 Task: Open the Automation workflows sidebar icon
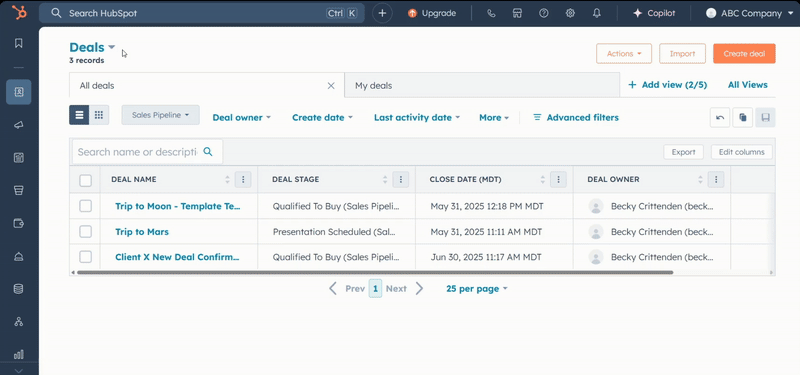click(19, 321)
